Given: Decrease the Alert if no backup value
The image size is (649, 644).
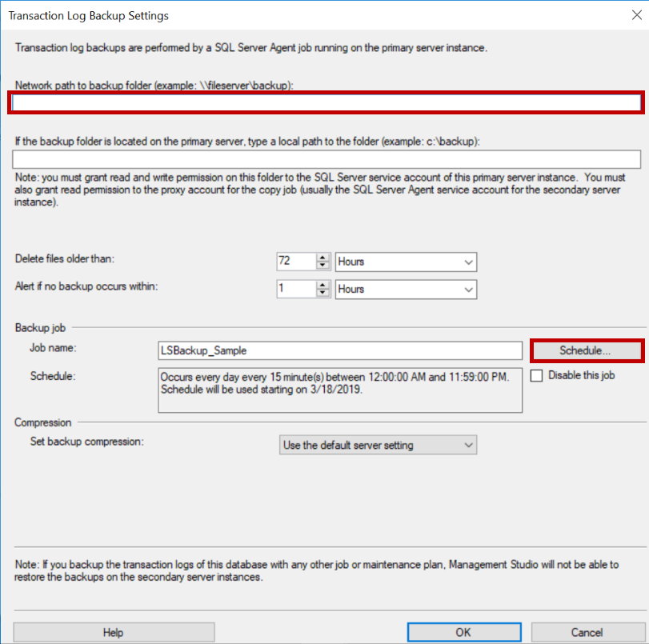Looking at the screenshot, I should [x=322, y=293].
